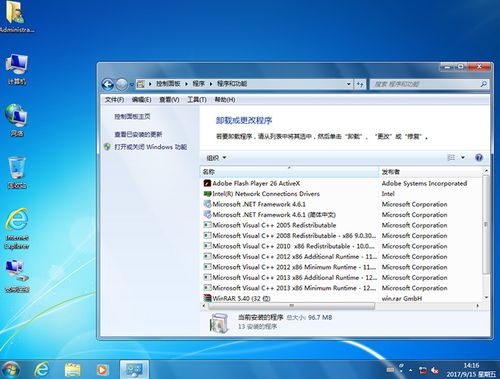Show hidden tray icons arrow
The height and width of the screenshot is (379, 500).
[x=411, y=370]
